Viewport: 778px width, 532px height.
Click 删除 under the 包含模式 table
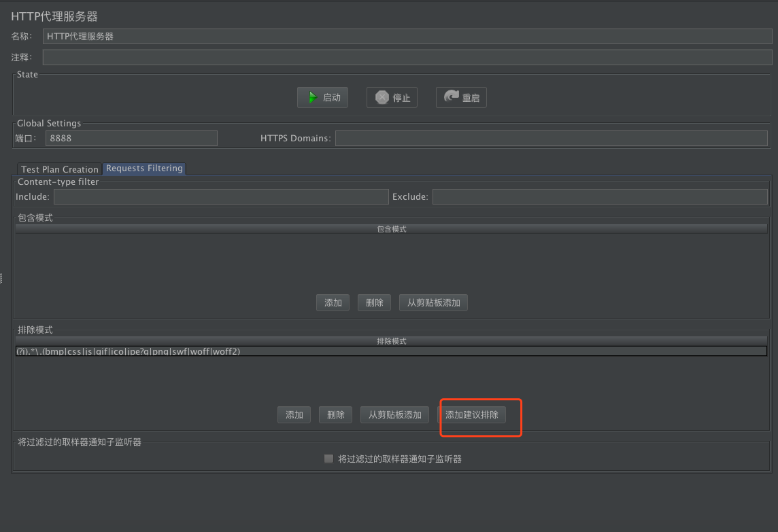click(374, 303)
